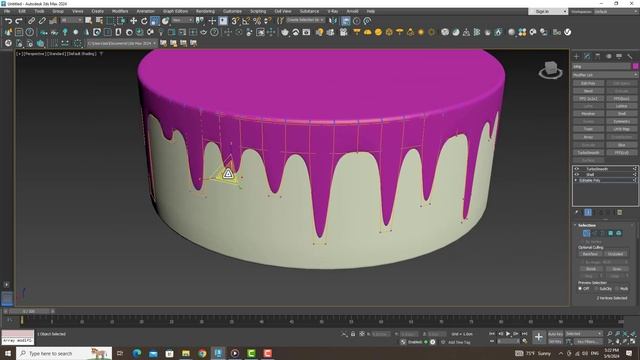Click the Shrink selection button

[591, 269]
